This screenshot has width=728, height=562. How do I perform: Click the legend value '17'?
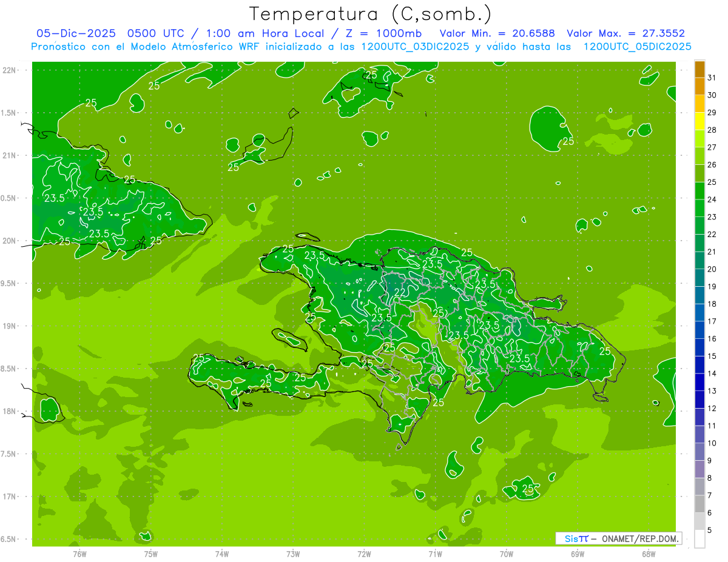click(712, 321)
